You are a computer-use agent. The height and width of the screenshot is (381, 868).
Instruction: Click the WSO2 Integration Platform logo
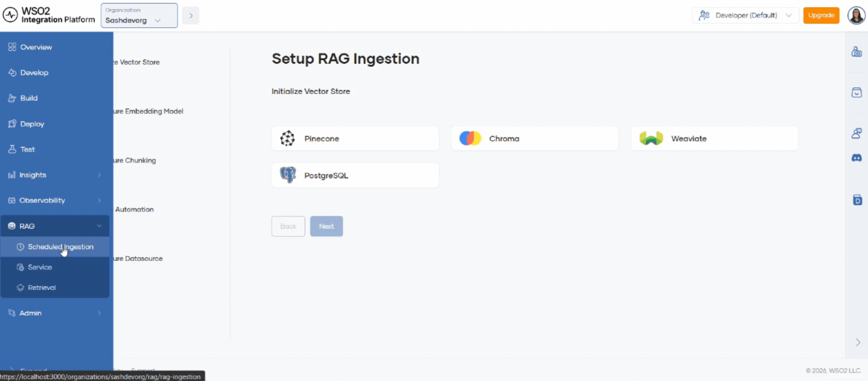point(49,15)
